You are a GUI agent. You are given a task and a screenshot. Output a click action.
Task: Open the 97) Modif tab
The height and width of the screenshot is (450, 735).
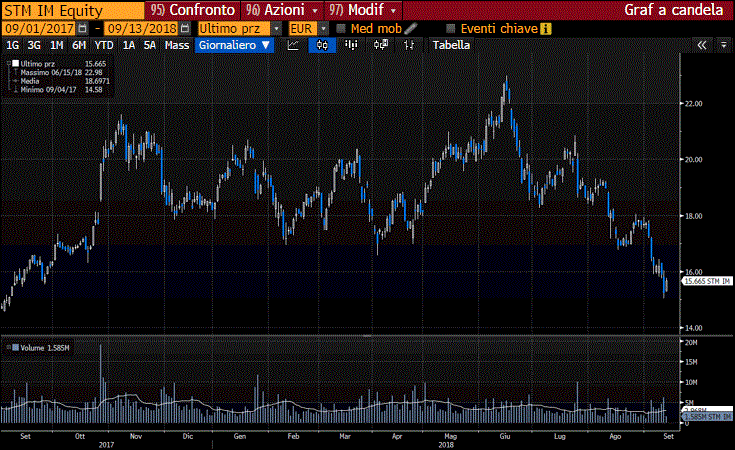[x=363, y=10]
